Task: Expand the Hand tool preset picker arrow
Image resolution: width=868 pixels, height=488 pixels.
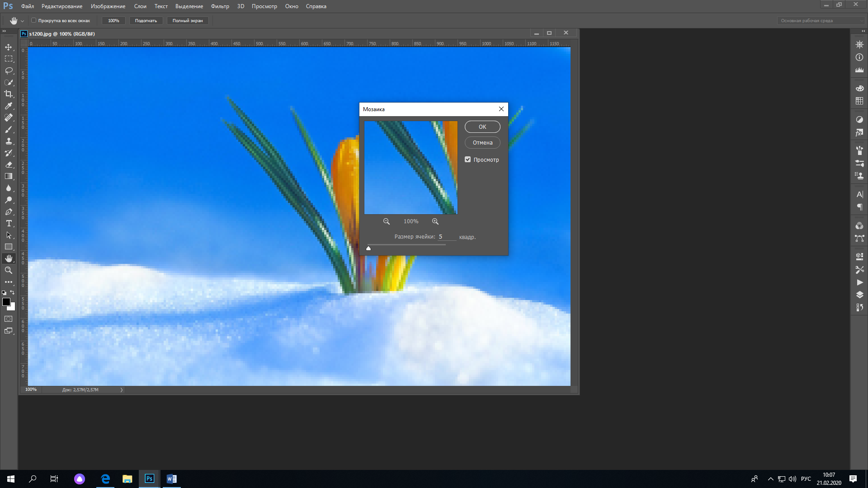Action: click(22, 21)
